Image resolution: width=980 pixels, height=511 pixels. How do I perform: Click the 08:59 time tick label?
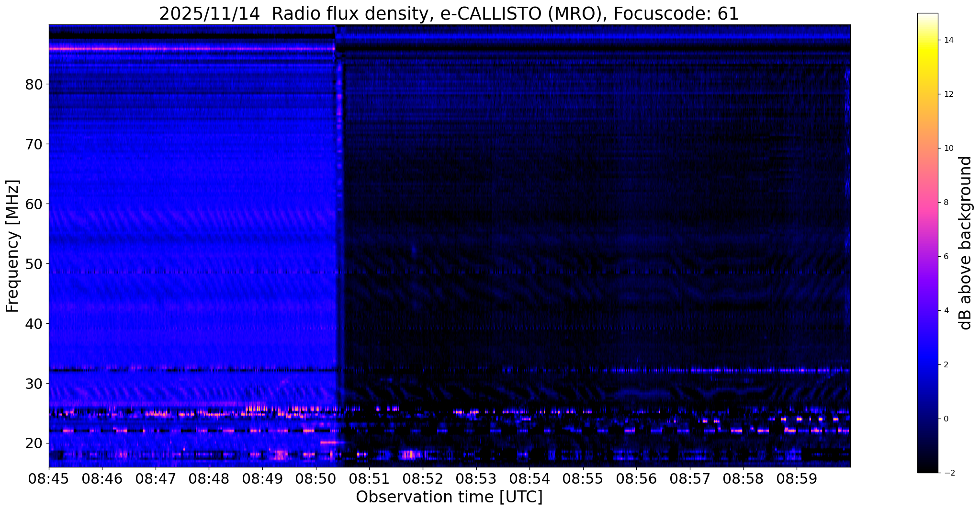(797, 478)
